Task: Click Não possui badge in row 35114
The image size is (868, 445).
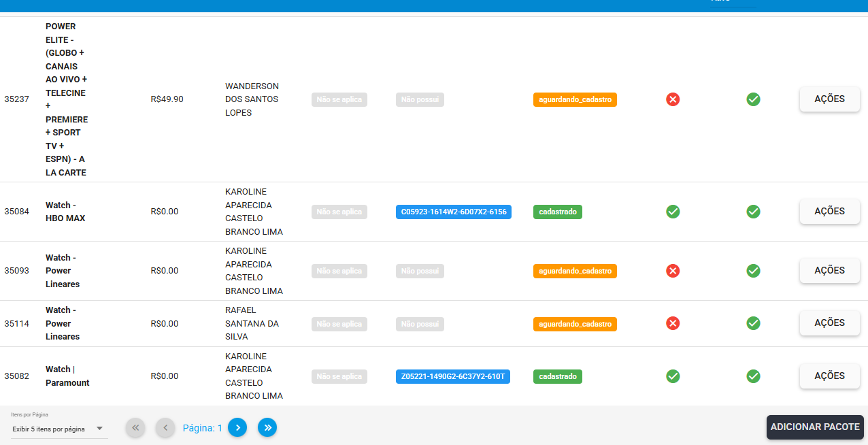Action: [420, 324]
